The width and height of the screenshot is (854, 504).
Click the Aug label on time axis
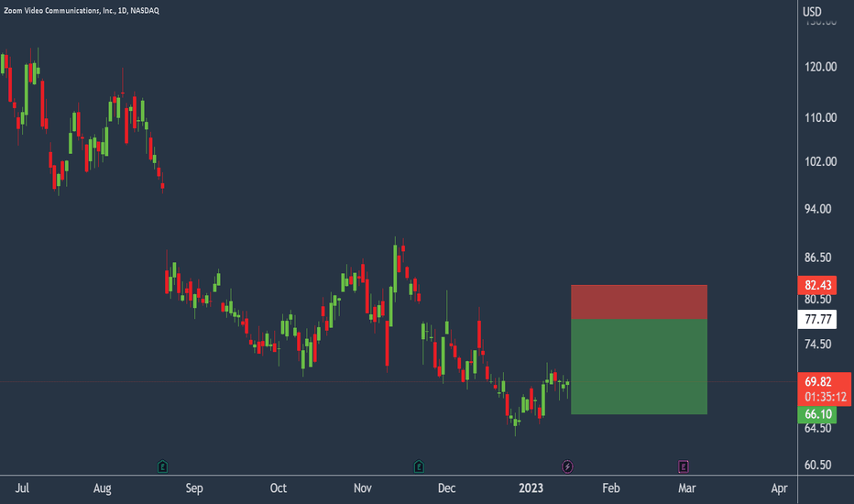tap(103, 488)
